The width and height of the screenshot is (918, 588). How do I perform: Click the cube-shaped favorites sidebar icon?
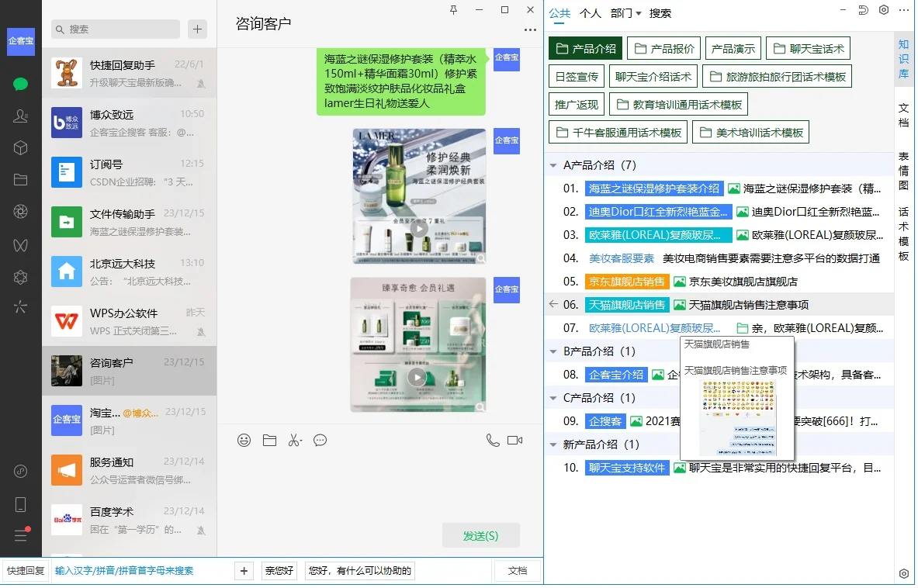click(20, 148)
